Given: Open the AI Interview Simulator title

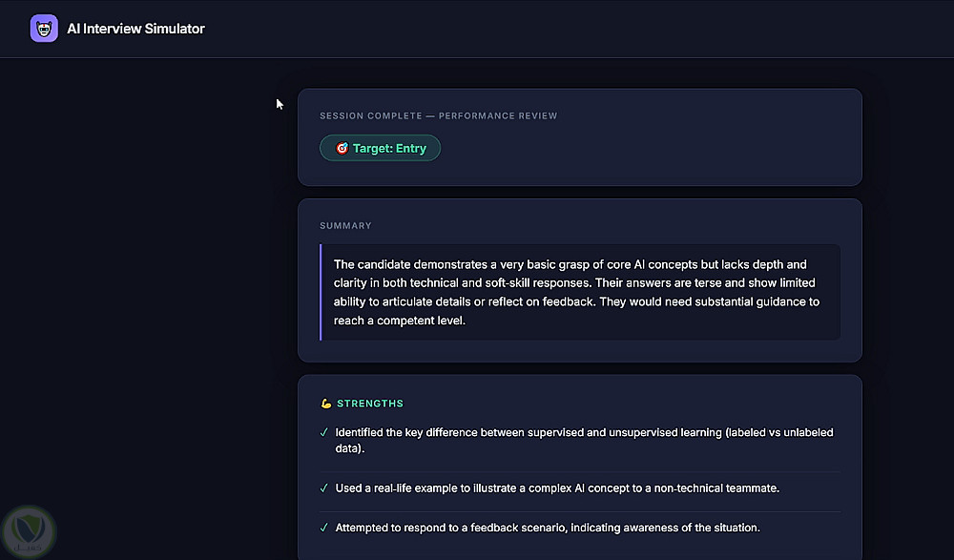Looking at the screenshot, I should pyautogui.click(x=135, y=29).
